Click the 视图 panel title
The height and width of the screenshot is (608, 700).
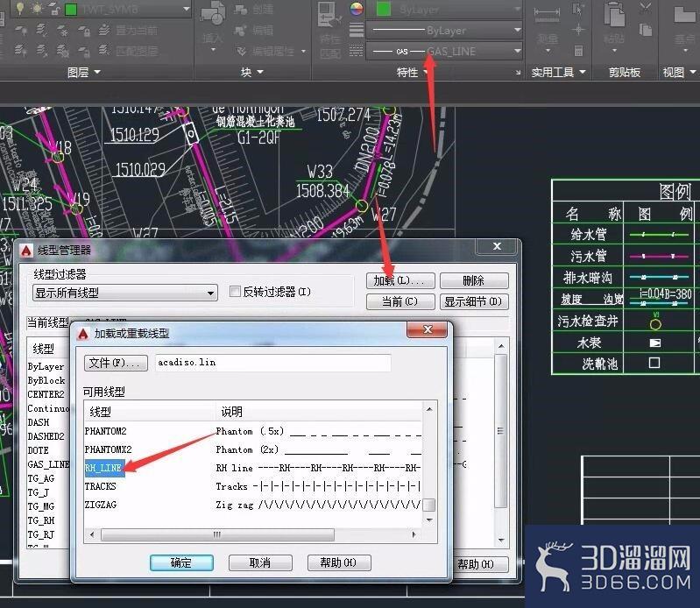[x=680, y=73]
